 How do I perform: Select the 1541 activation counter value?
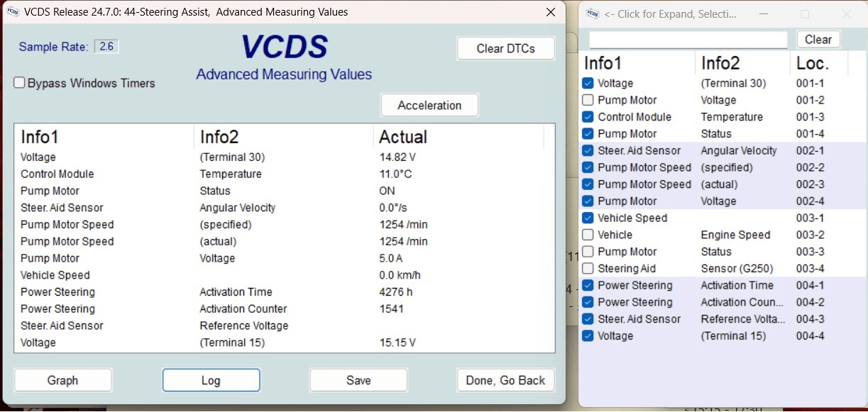(392, 308)
